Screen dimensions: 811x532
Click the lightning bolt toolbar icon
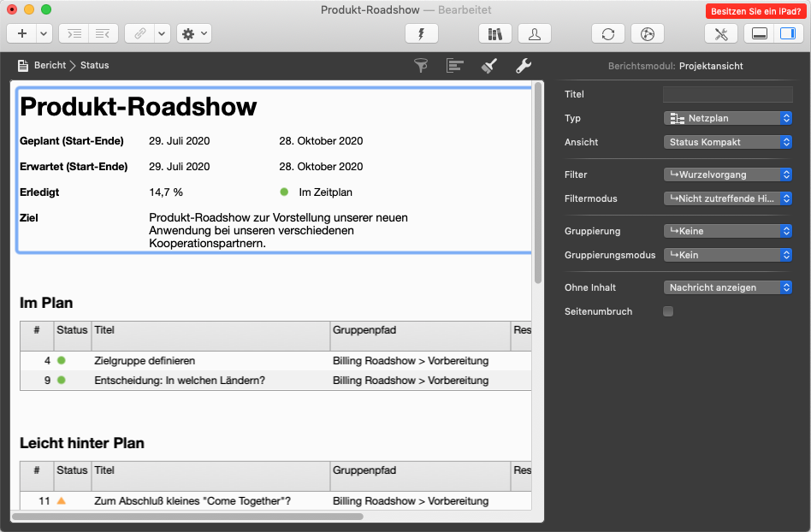point(420,33)
